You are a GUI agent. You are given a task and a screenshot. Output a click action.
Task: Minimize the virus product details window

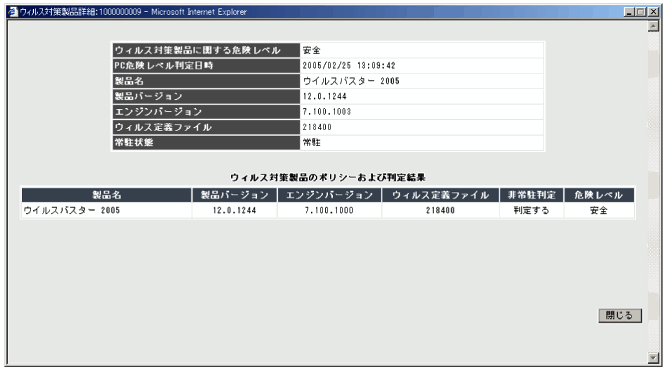629,12
